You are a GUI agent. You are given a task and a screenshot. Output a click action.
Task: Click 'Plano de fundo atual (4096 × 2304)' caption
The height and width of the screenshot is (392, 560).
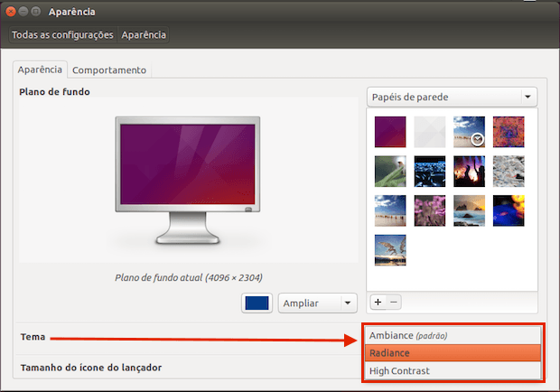pos(189,278)
